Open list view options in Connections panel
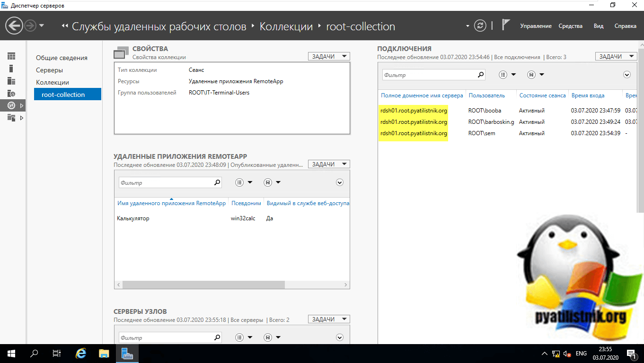The height and width of the screenshot is (363, 644). pyautogui.click(x=503, y=75)
